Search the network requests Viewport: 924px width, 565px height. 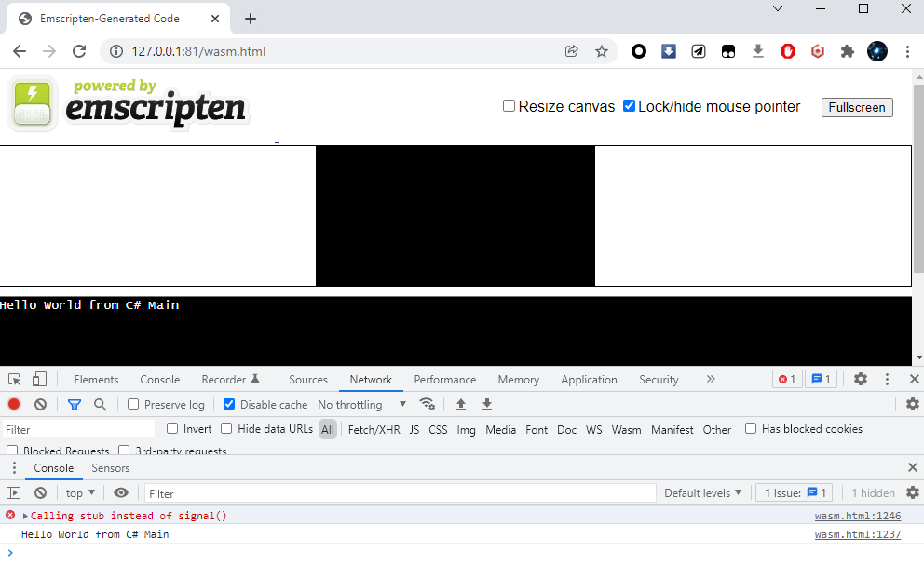click(101, 404)
